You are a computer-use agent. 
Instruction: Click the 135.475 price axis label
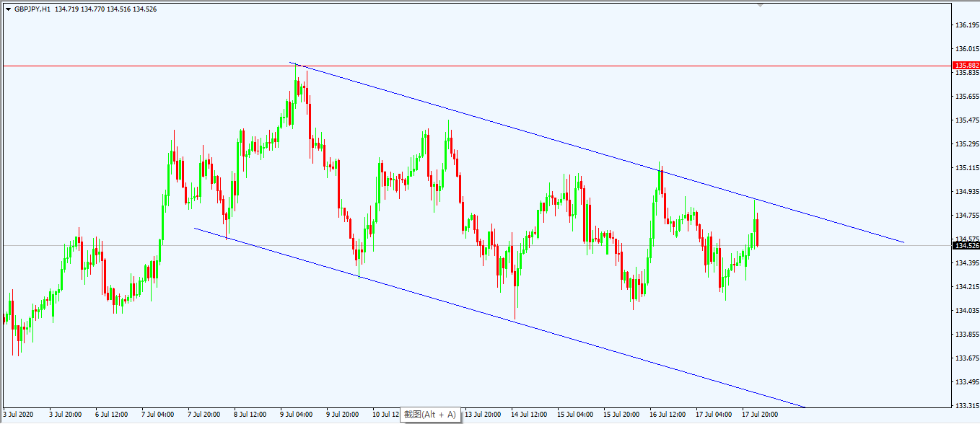967,120
